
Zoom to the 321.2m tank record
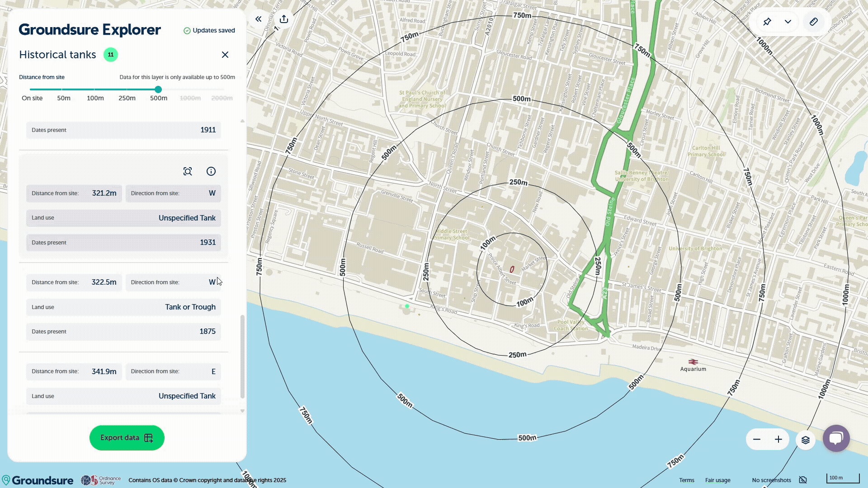pos(188,171)
